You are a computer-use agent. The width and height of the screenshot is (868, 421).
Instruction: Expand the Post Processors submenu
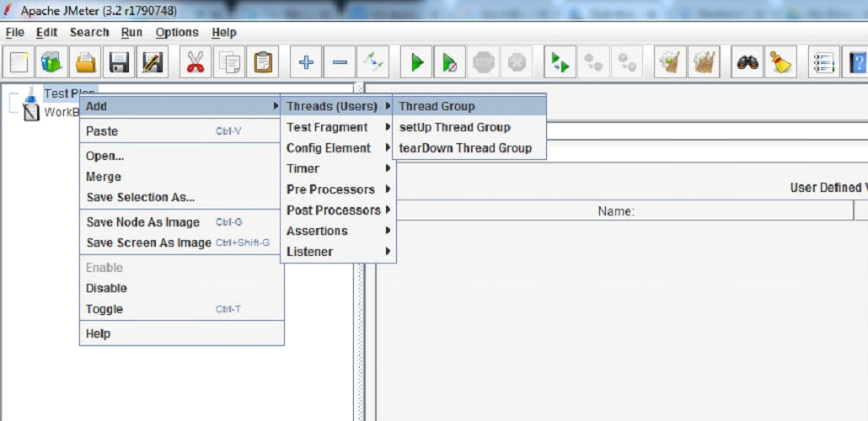tap(338, 210)
